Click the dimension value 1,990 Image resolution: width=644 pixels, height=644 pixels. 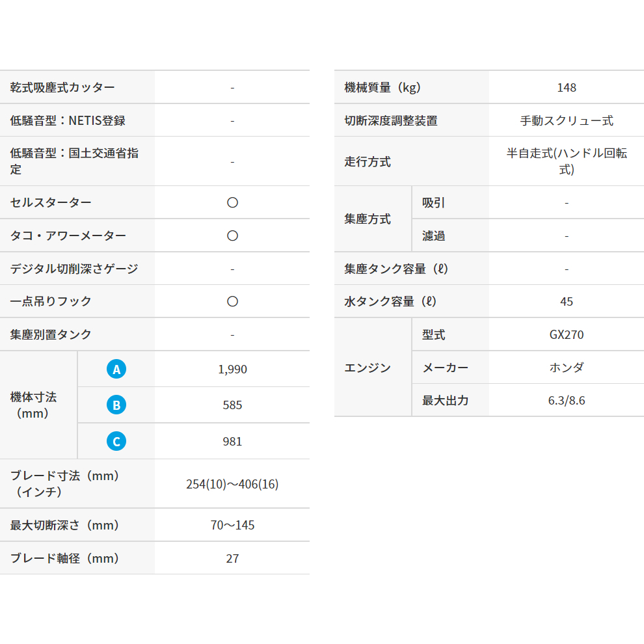pos(232,369)
